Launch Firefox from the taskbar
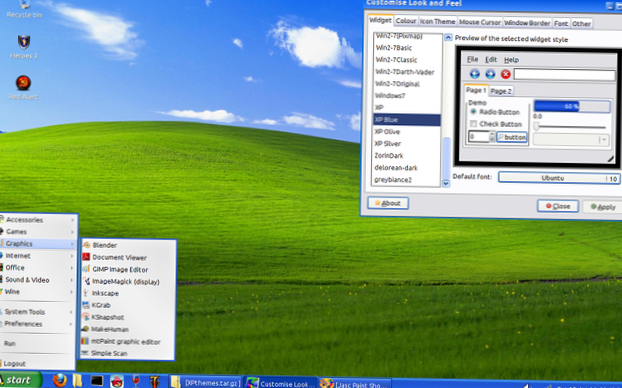Screen dimensions: 622x388 pos(60,380)
